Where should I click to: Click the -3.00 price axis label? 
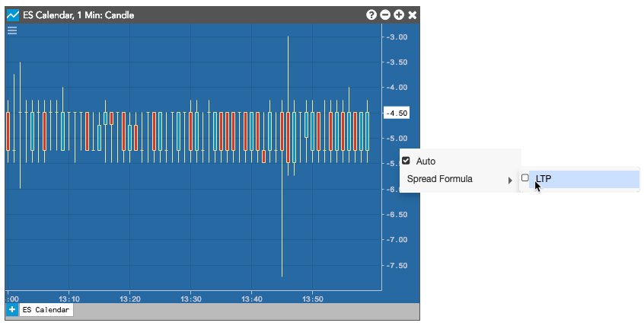click(397, 37)
